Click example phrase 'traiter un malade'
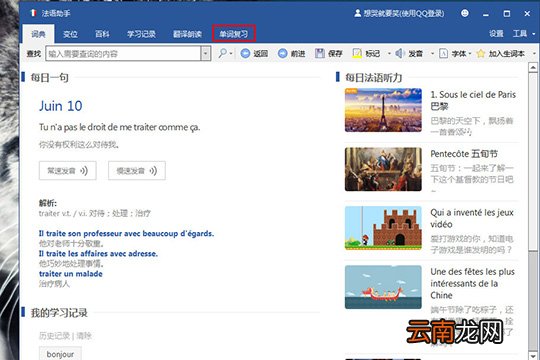 [x=71, y=274]
